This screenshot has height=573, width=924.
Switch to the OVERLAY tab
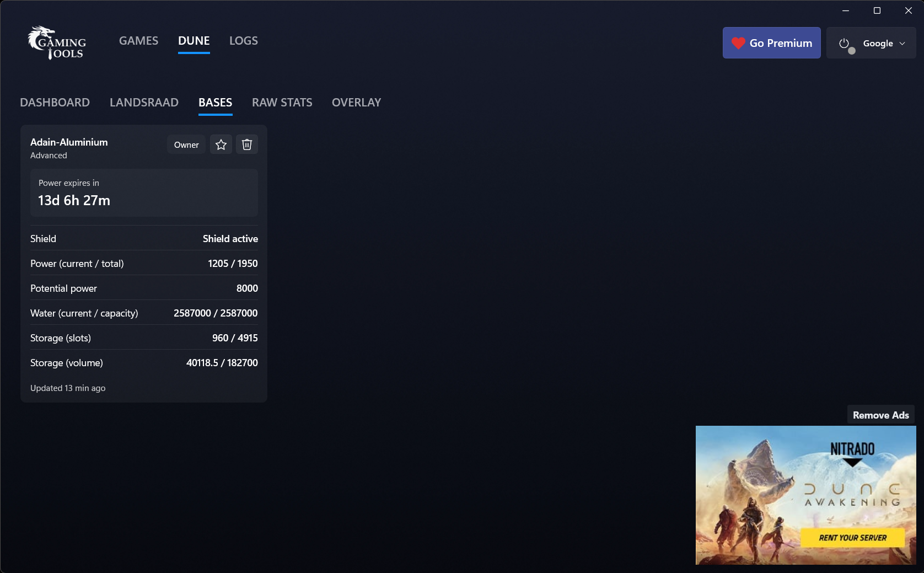click(x=356, y=103)
